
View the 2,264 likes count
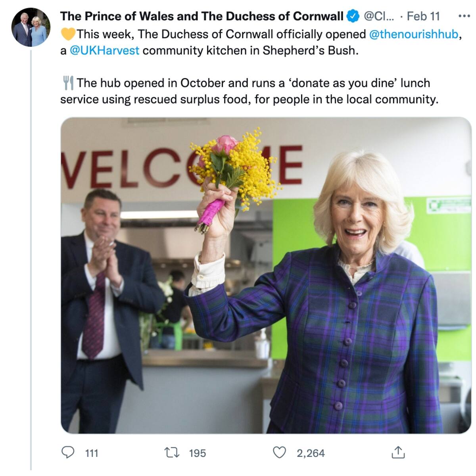(311, 453)
